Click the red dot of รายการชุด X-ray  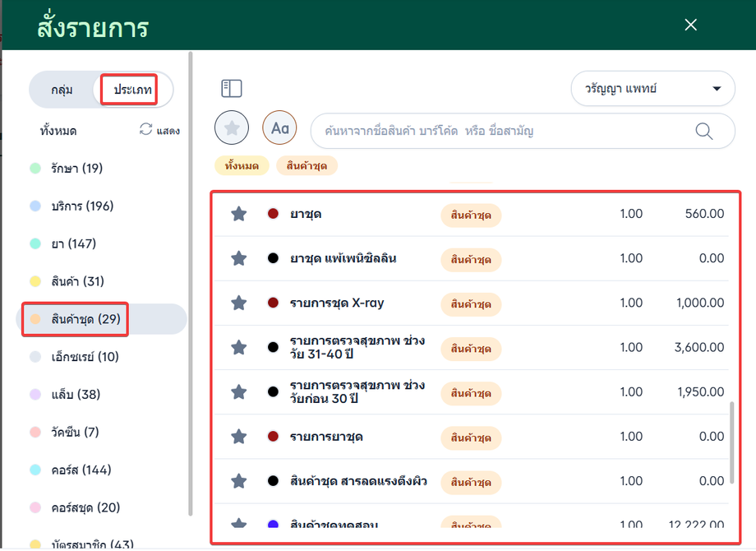click(273, 303)
